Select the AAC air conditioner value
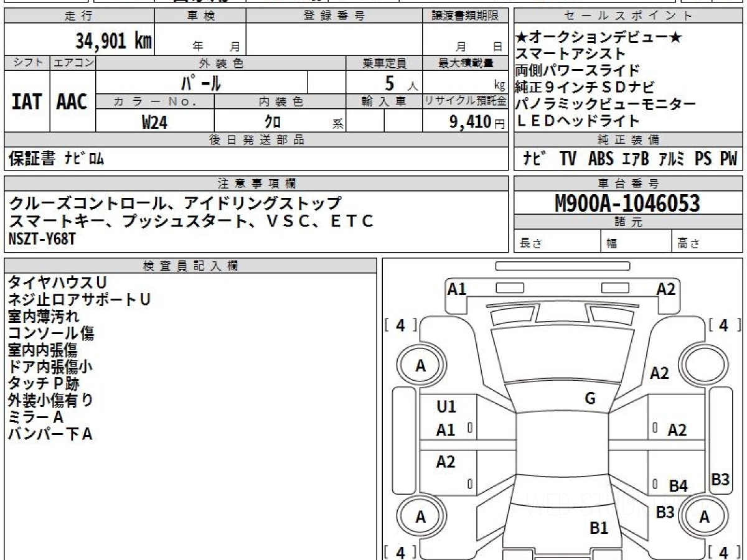This screenshot has width=747, height=560. (x=72, y=102)
